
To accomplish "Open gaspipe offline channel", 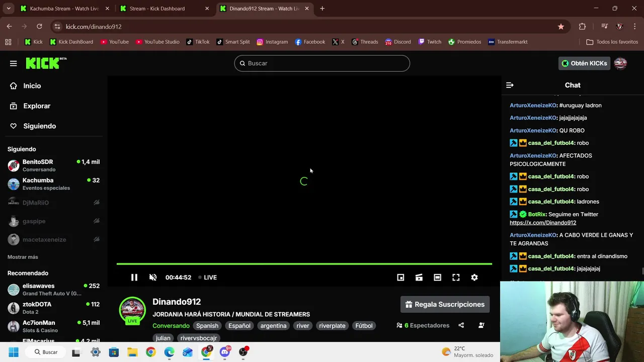I will point(54,221).
